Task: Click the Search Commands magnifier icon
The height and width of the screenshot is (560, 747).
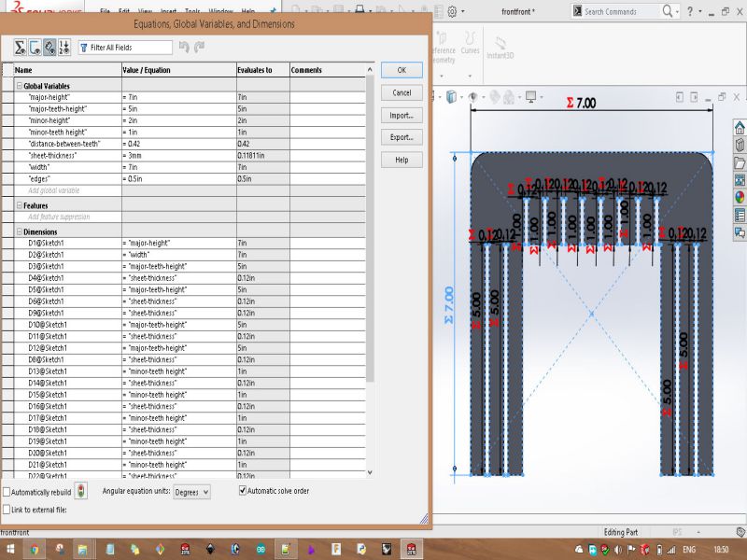Action: click(668, 11)
